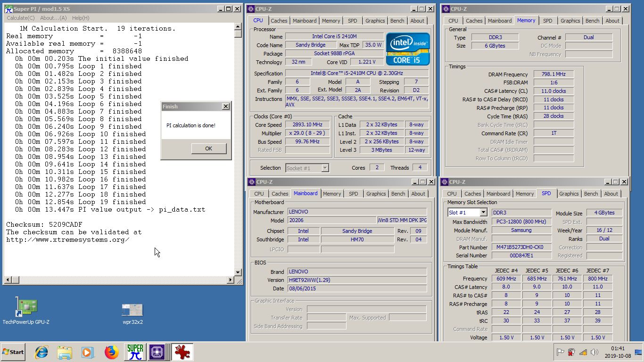Open the About...(A) menu in Super PI
The width and height of the screenshot is (644, 362).
point(53,18)
